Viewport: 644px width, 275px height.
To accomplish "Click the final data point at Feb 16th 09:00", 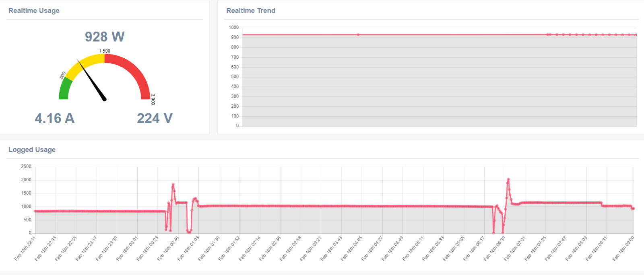I will click(x=634, y=208).
